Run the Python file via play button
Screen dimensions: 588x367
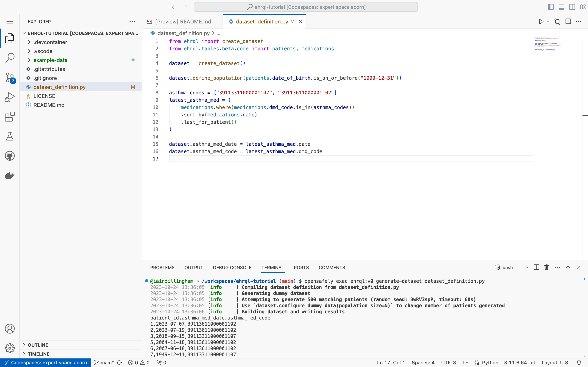(541, 21)
